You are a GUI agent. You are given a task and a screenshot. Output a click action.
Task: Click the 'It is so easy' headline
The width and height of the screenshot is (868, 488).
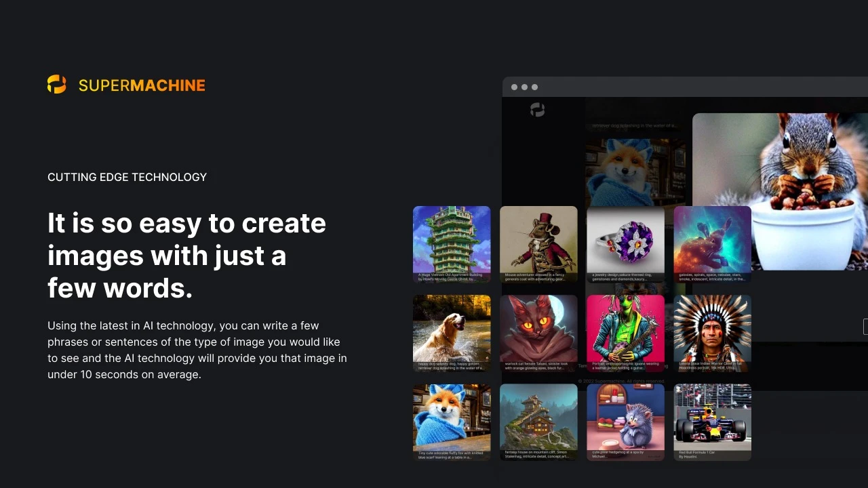point(187,256)
